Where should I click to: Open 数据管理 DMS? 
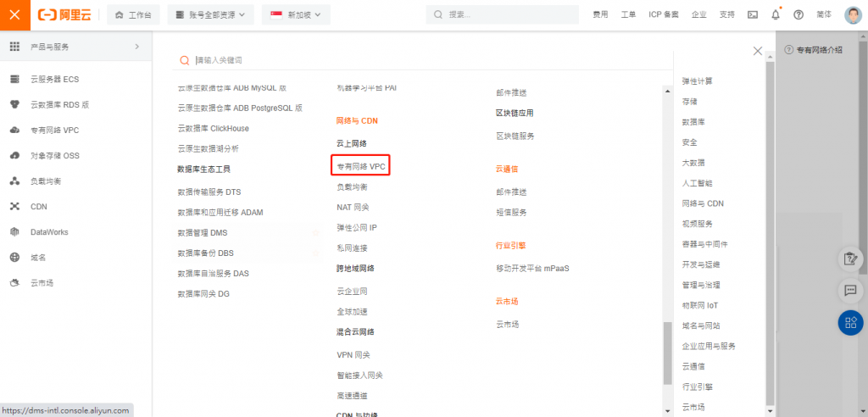(202, 232)
